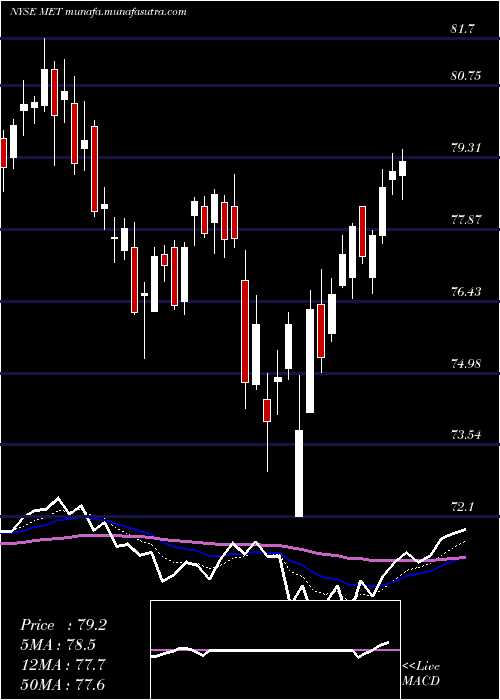The image size is (500, 700).
Task: Click the 76.43 price level label
Action: coord(466,292)
